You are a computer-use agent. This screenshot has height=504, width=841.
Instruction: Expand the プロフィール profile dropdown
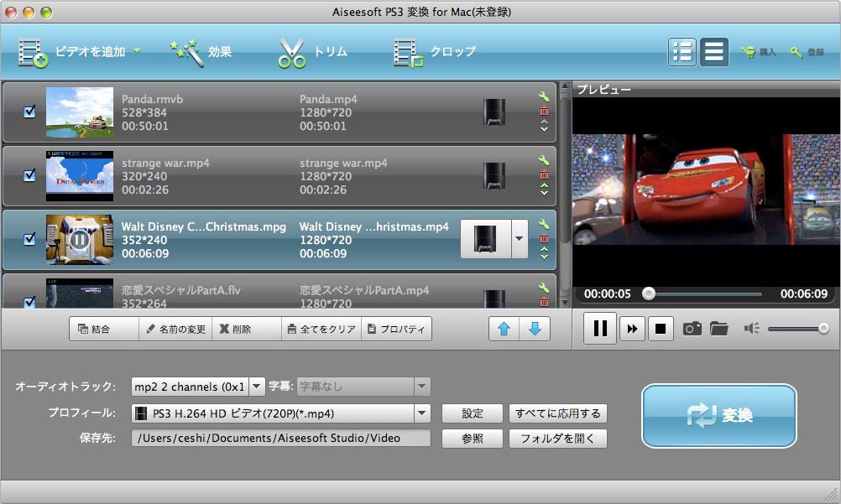click(421, 413)
